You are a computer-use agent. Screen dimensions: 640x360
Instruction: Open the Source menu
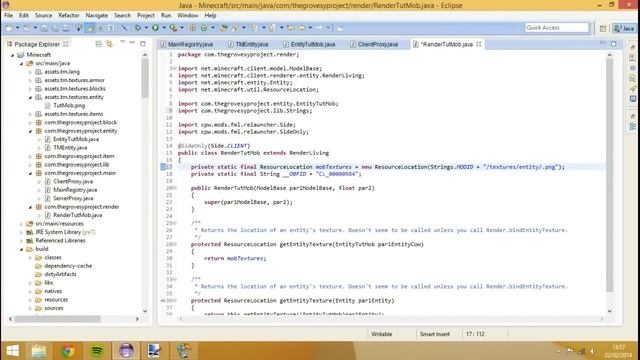[x=43, y=16]
